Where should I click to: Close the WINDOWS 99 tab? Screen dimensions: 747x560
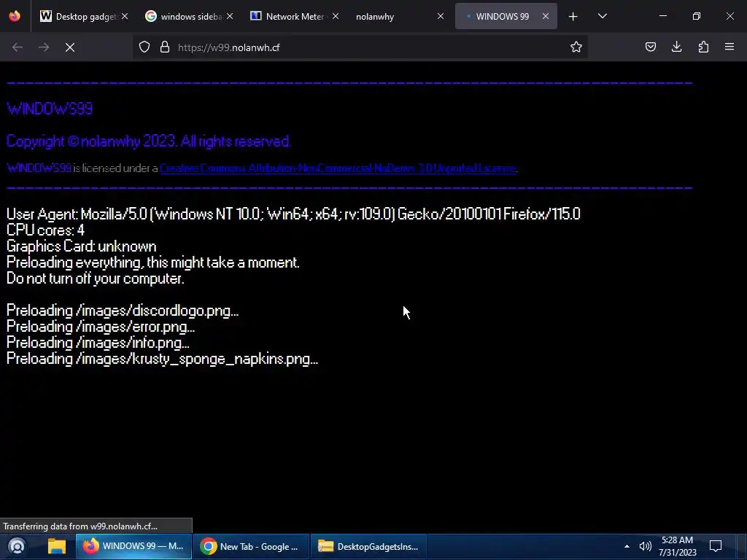(x=546, y=16)
